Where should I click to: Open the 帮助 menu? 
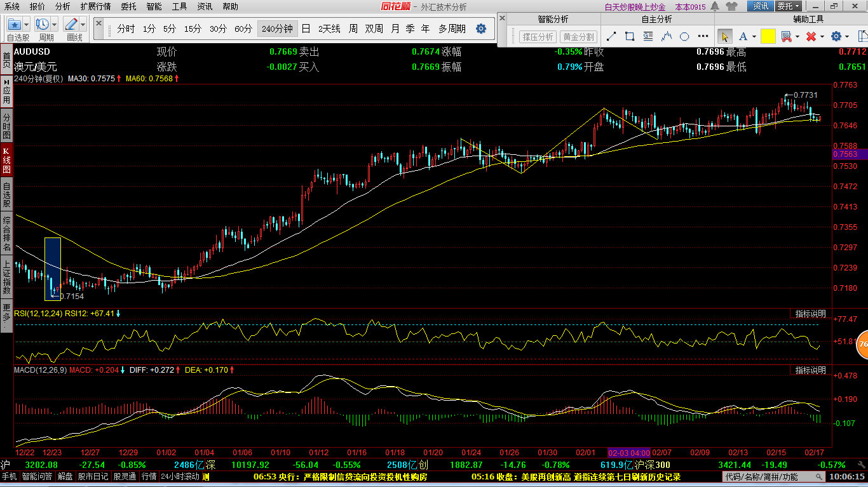[230, 6]
